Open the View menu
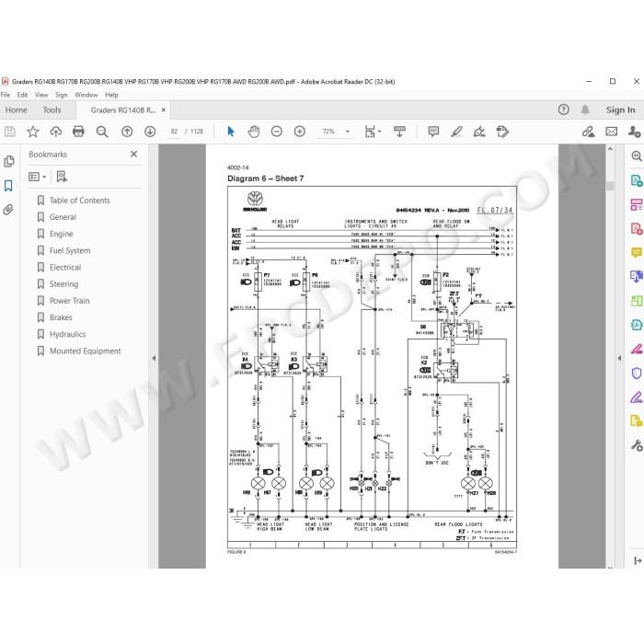Viewport: 644px width, 644px height. [x=41, y=95]
